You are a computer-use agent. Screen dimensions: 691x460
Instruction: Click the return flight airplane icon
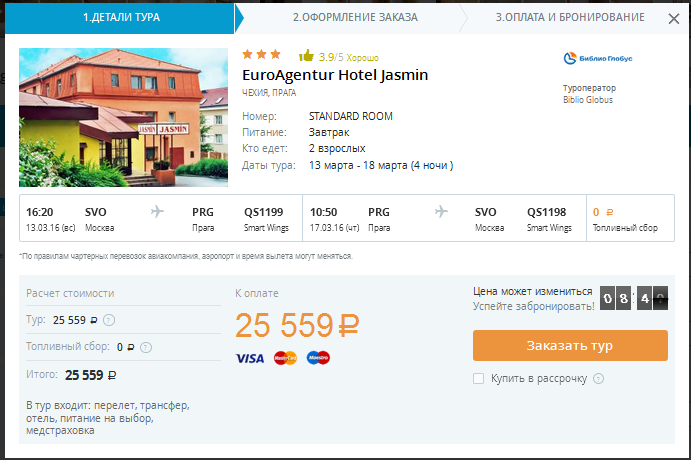(x=441, y=211)
